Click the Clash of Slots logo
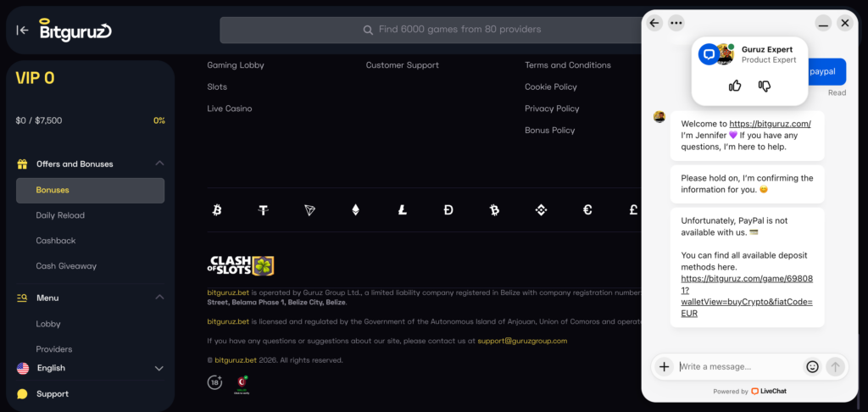 point(242,266)
